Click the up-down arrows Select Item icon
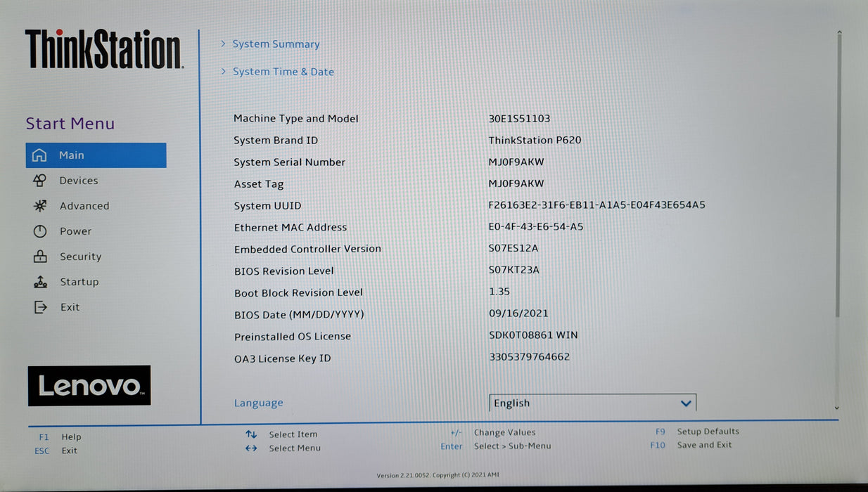Screen dimensions: 868x492 coord(251,434)
